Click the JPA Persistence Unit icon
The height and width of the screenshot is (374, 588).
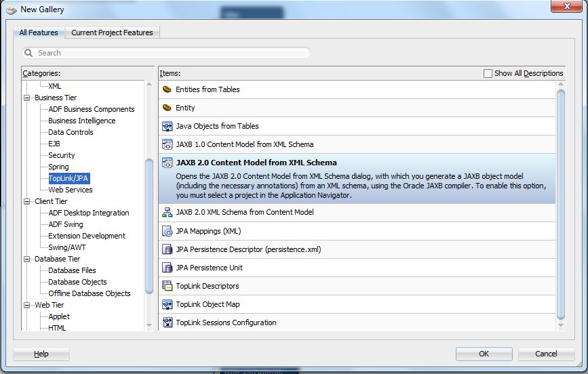(x=167, y=268)
